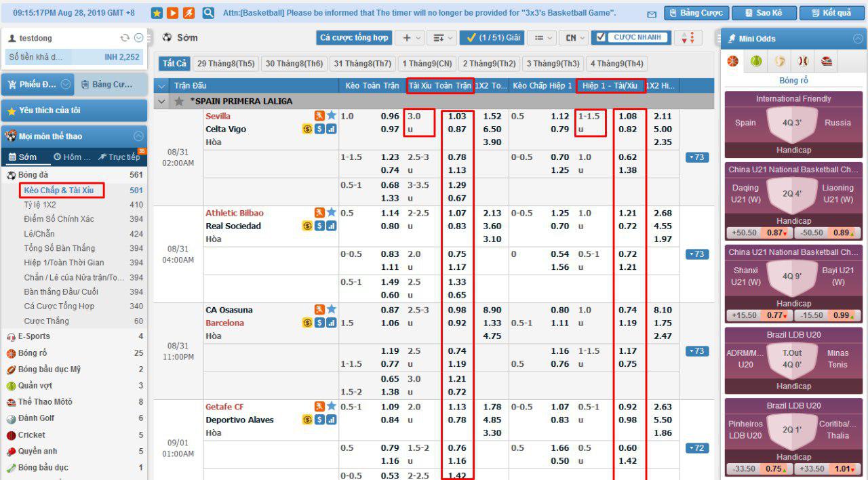Screen dimensions: 868x480
Task: Select Sevilla full-time over odds 1.03
Action: click(x=457, y=116)
